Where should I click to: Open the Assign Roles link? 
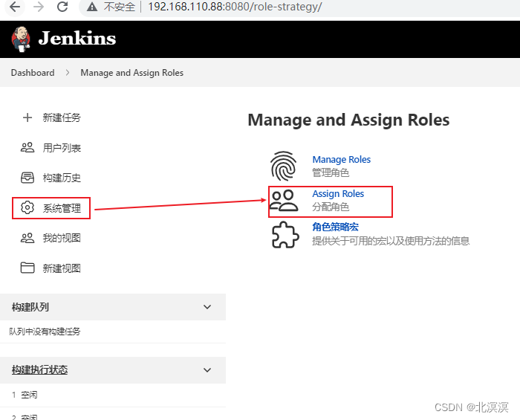(x=338, y=194)
